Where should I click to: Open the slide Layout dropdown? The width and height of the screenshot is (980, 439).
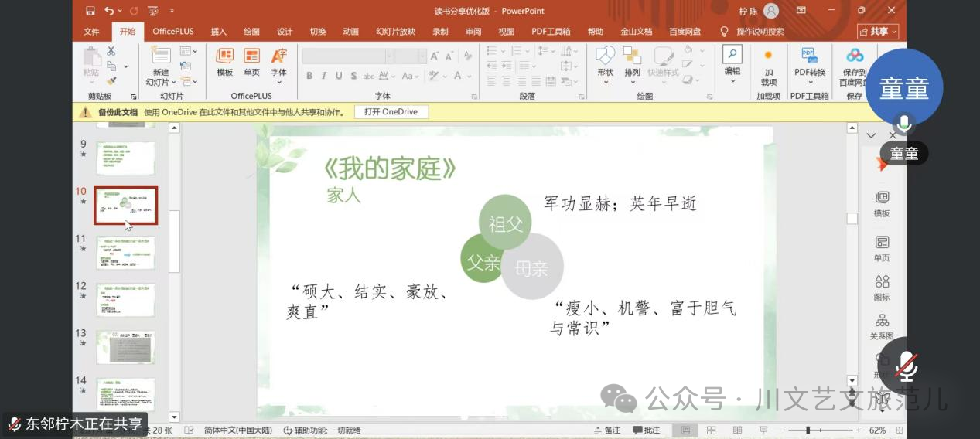point(188,51)
